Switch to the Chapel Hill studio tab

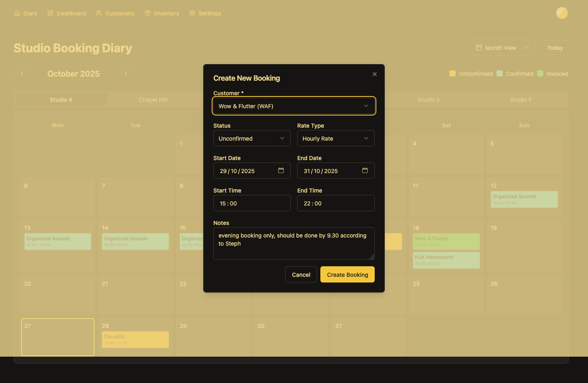coord(153,99)
